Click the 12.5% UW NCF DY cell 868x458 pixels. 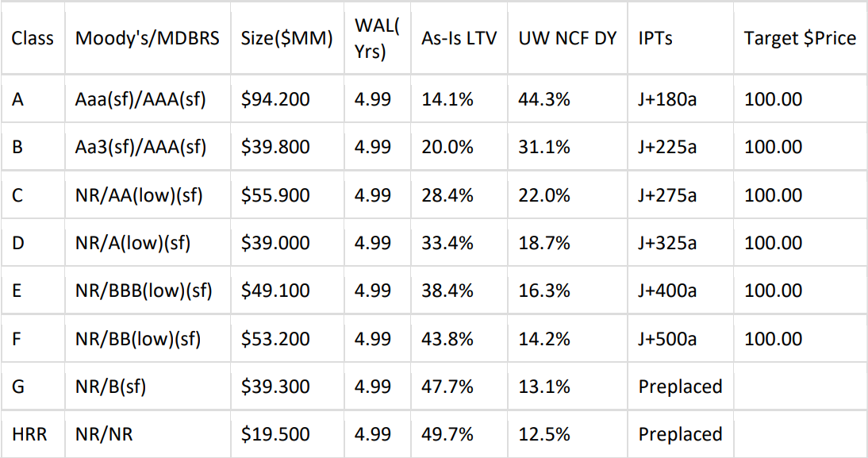point(543,434)
